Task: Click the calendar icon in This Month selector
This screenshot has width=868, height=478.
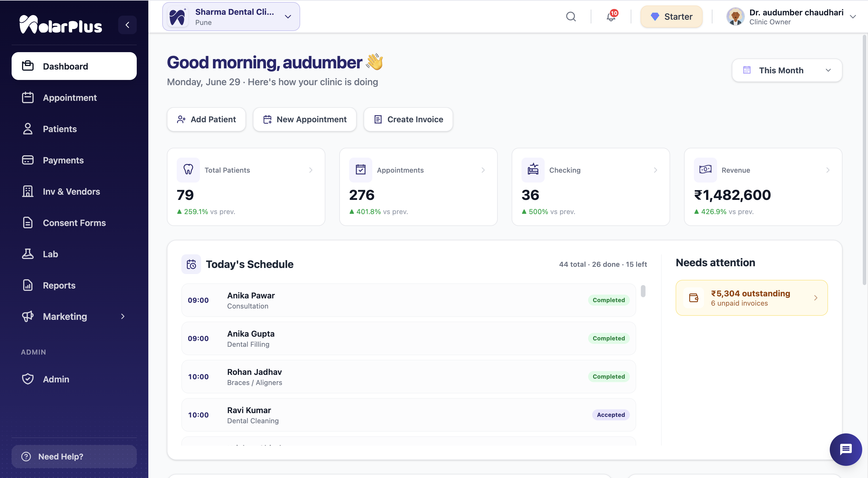Action: point(747,70)
